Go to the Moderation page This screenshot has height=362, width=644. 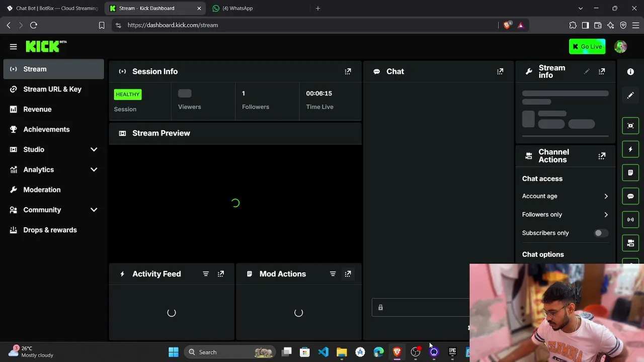53,190
